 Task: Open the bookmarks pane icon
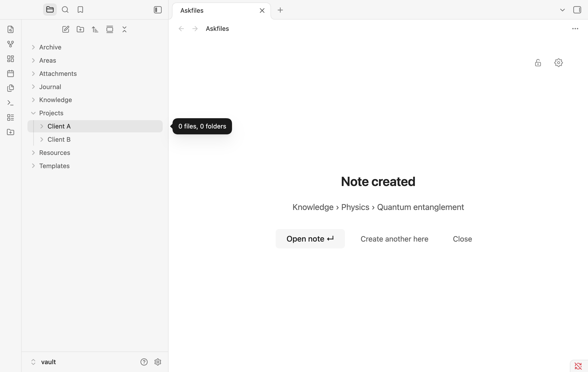point(80,10)
